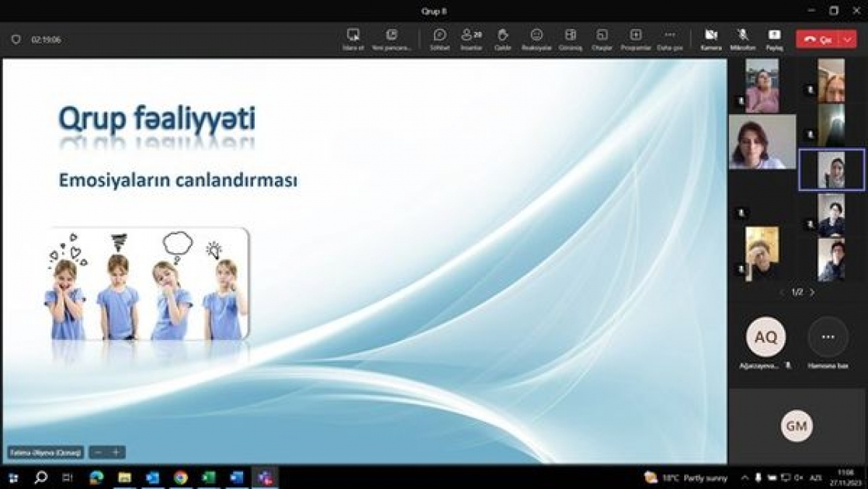
Task: Click the presenter name label on the slide
Action: pyautogui.click(x=46, y=453)
